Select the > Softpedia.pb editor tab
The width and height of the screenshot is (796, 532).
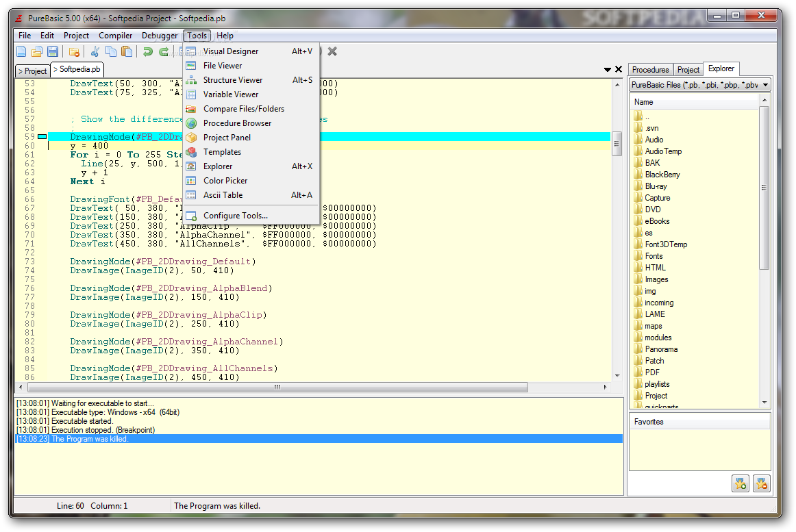point(77,70)
